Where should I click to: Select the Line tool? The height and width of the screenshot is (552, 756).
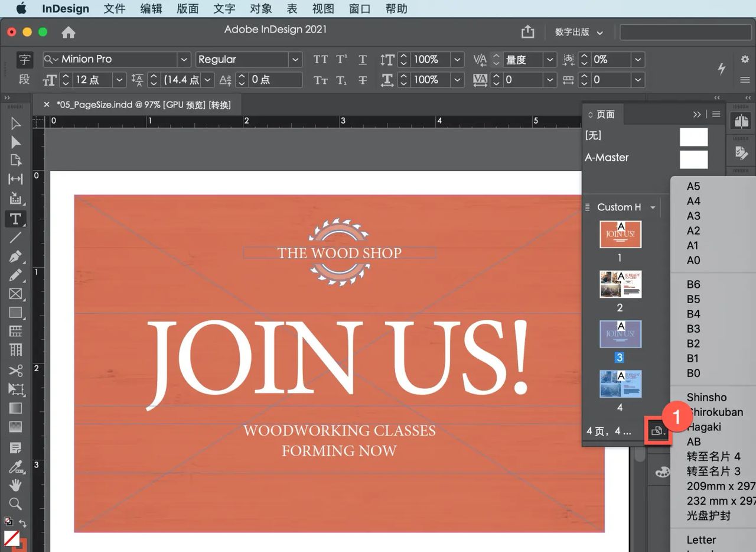pyautogui.click(x=16, y=238)
